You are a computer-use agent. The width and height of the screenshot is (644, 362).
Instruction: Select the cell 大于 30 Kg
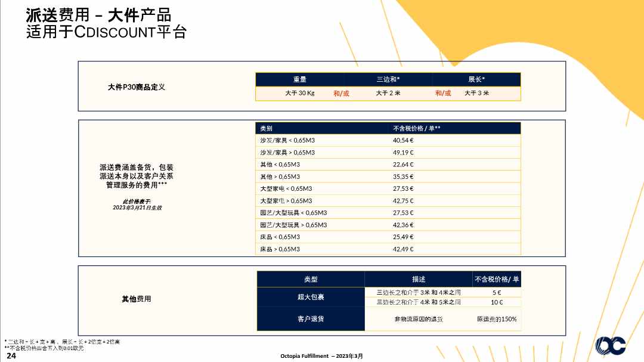300,93
